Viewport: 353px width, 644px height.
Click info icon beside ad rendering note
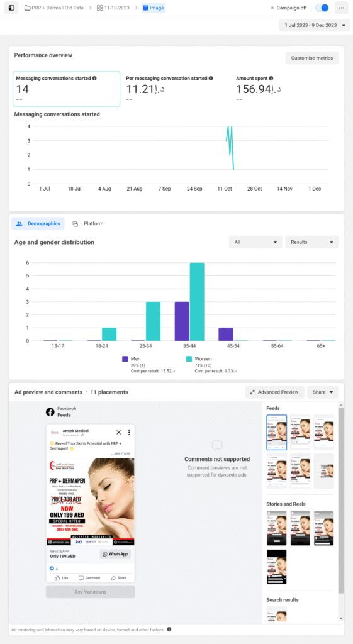[169, 629]
